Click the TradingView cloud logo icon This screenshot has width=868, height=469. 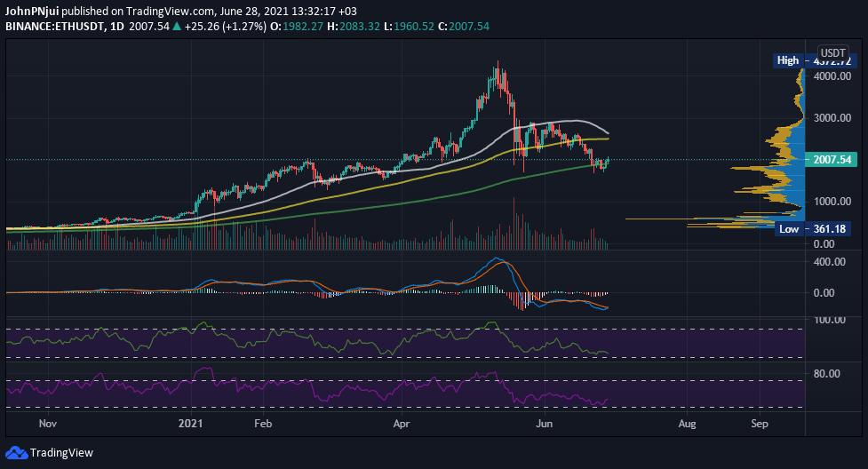[x=16, y=452]
